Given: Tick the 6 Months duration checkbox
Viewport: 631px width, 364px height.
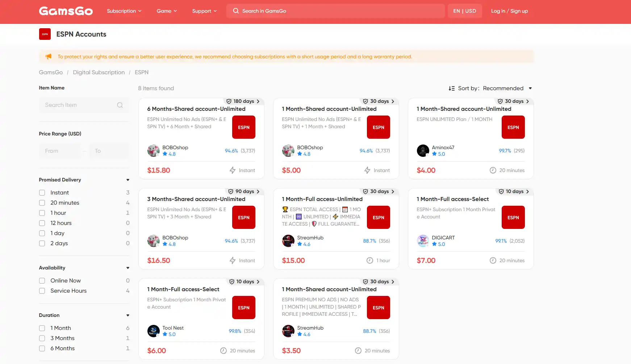Looking at the screenshot, I should [42, 348].
